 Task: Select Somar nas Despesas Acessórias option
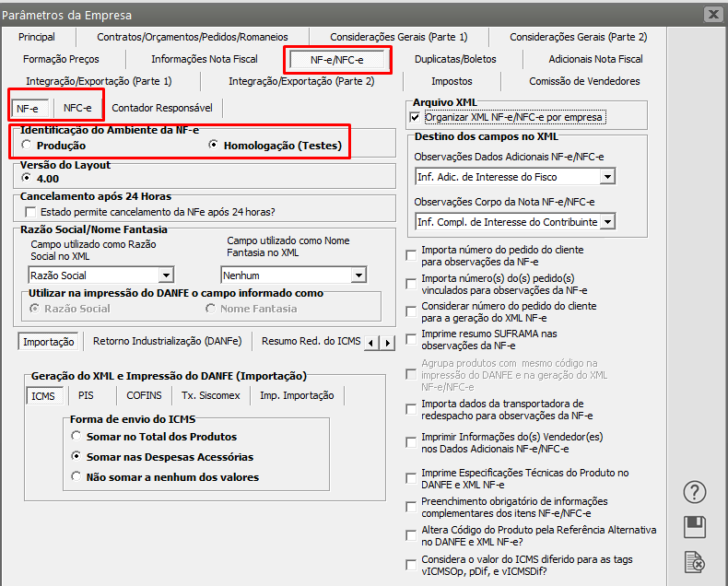pyautogui.click(x=76, y=456)
